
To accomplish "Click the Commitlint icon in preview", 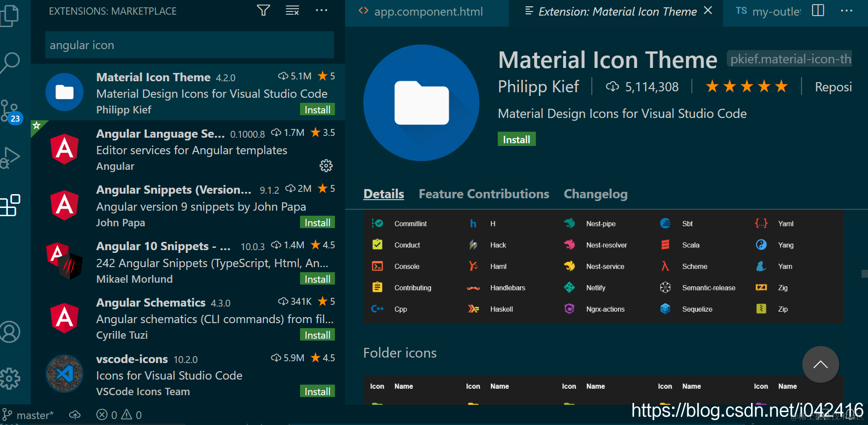I will pyautogui.click(x=377, y=224).
